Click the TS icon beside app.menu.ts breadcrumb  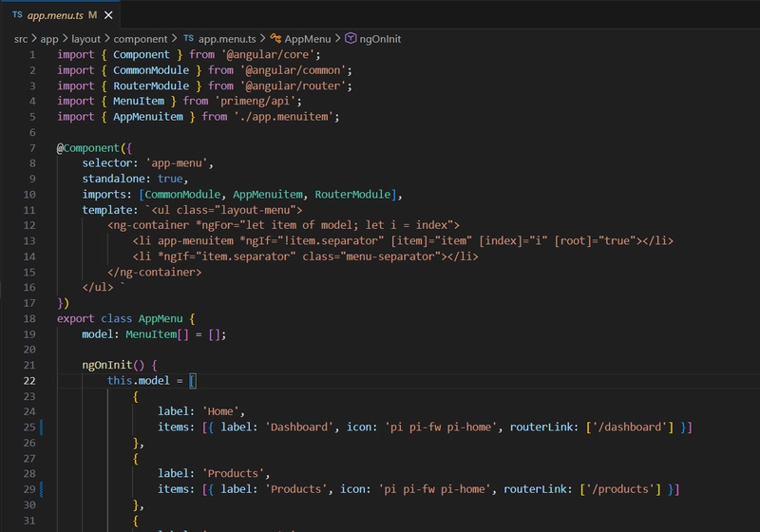pos(188,39)
